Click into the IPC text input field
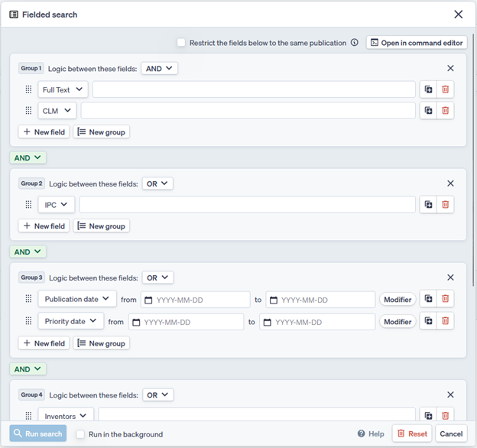This screenshot has height=448, width=477. pyautogui.click(x=247, y=205)
